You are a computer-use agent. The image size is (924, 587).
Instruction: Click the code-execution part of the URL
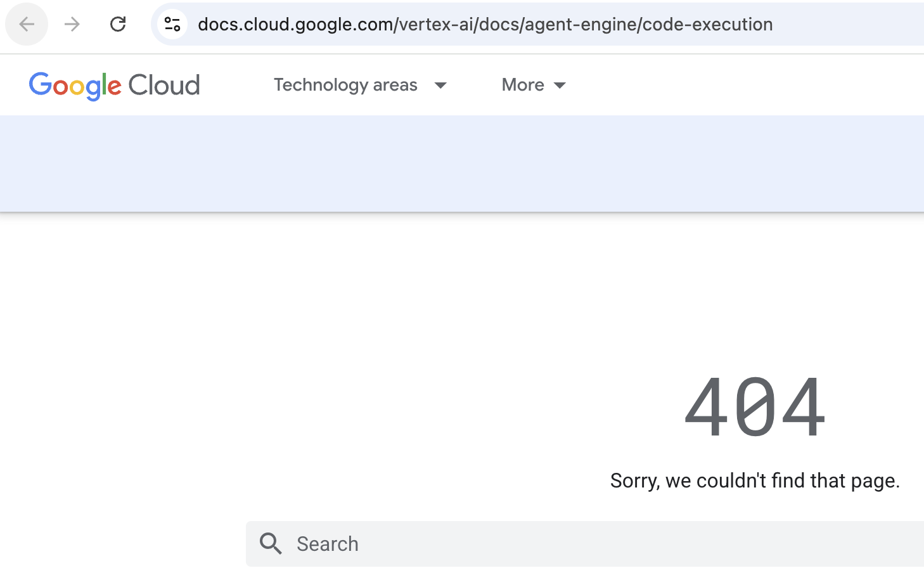pyautogui.click(x=708, y=24)
